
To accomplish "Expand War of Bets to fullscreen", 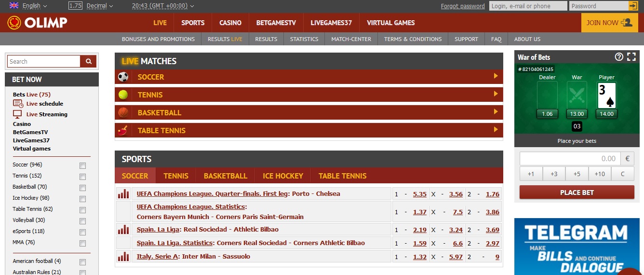I will click(631, 57).
